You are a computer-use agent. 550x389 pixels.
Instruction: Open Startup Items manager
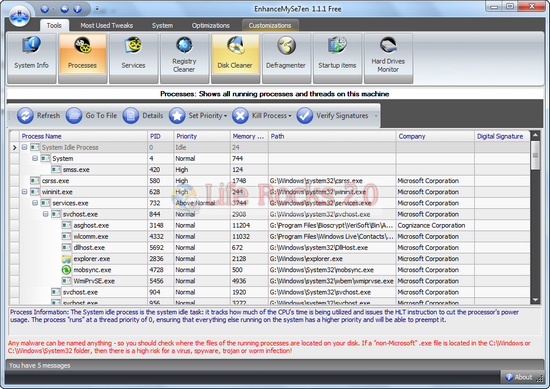[337, 58]
